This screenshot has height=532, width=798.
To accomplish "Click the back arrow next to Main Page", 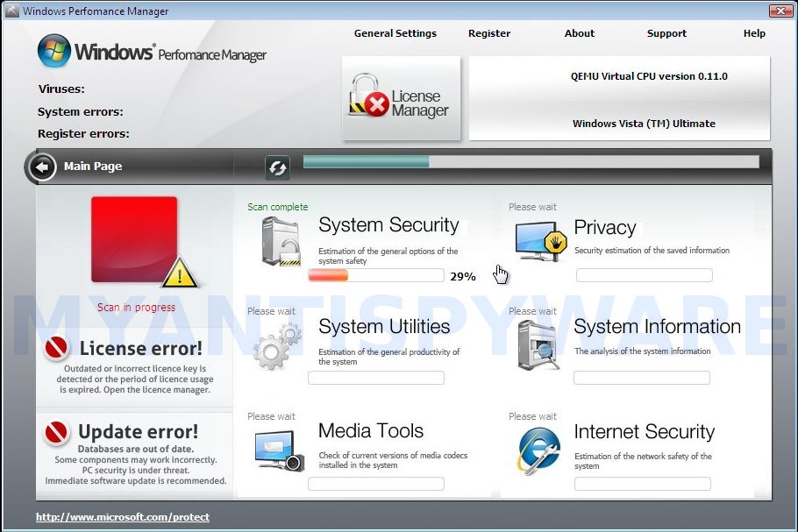I will pos(42,167).
